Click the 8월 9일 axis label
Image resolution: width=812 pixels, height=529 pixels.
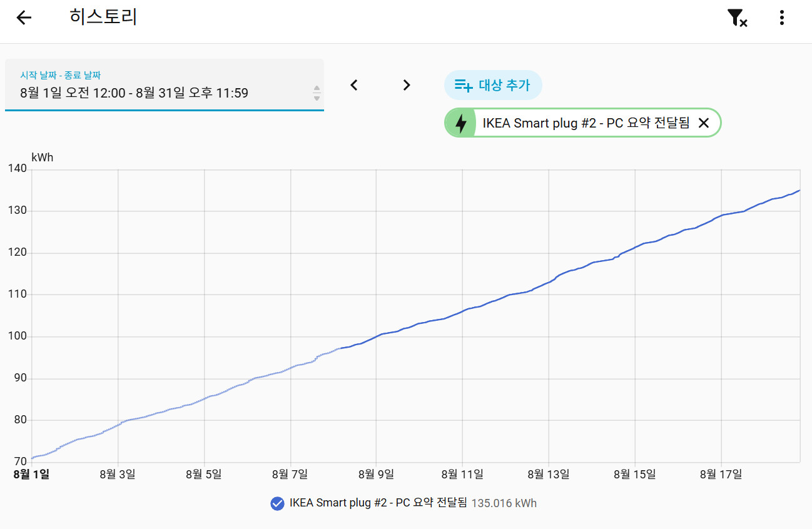point(377,474)
